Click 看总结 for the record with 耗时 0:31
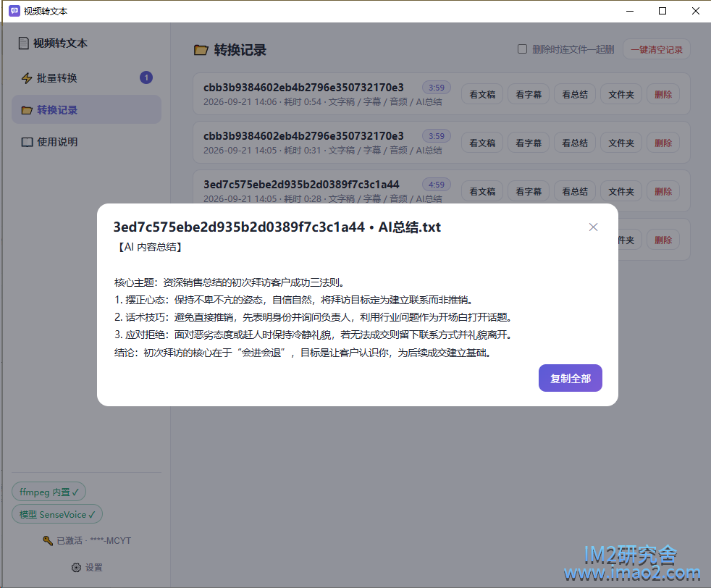 [x=575, y=143]
